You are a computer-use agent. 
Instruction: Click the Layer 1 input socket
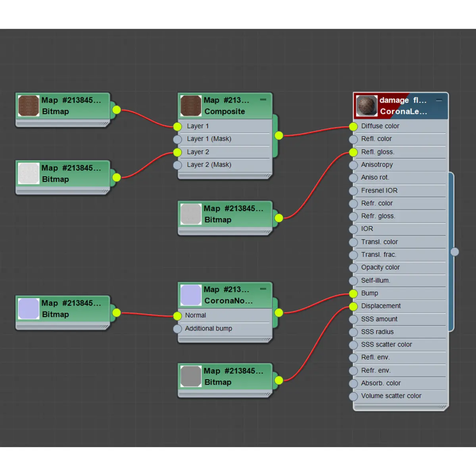pyautogui.click(x=177, y=127)
